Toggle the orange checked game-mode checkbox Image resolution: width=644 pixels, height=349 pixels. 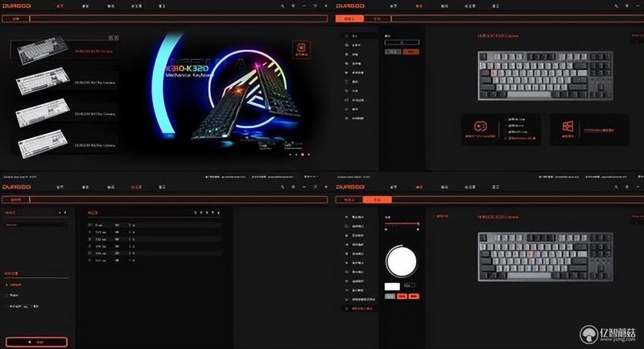pyautogui.click(x=506, y=139)
